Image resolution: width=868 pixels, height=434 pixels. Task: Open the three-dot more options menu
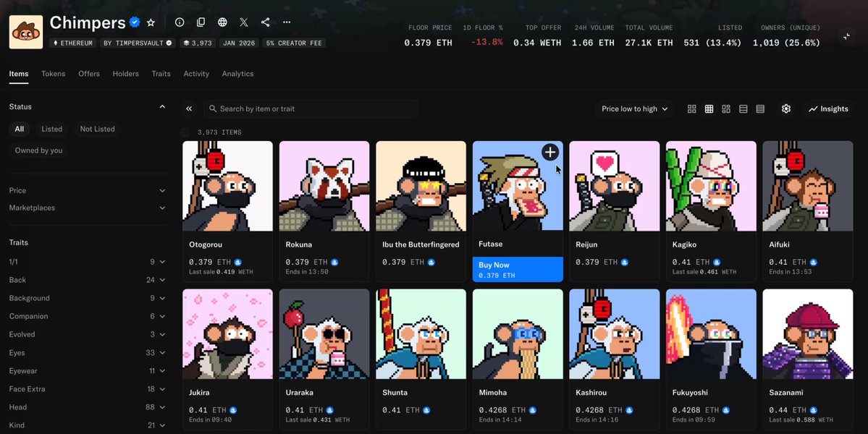(x=287, y=22)
